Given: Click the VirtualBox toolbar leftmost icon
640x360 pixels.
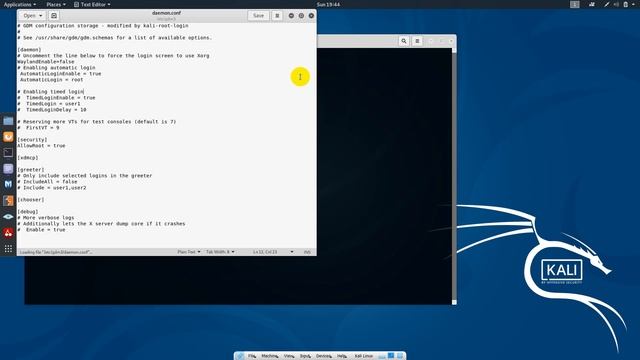Looking at the screenshot, I should tap(240, 356).
